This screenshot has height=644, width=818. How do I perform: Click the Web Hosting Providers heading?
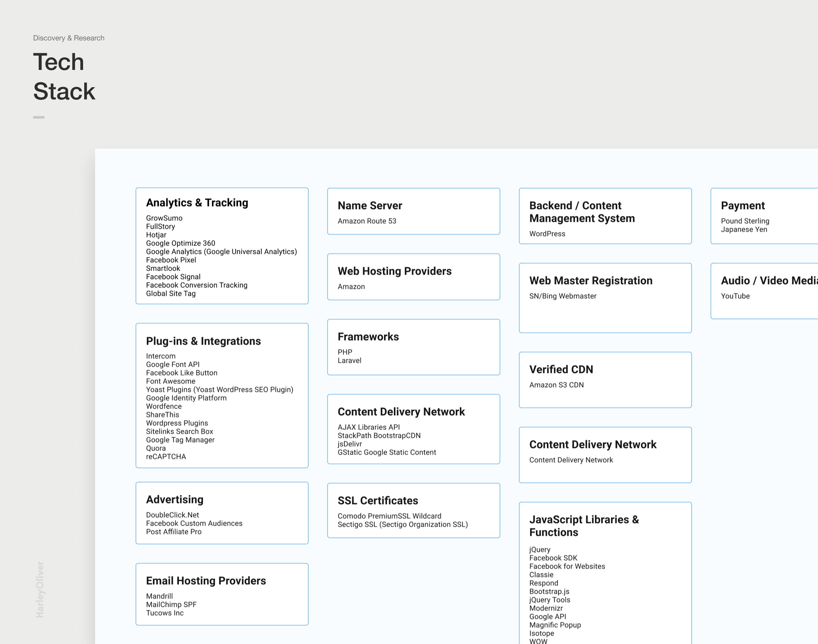point(394,271)
